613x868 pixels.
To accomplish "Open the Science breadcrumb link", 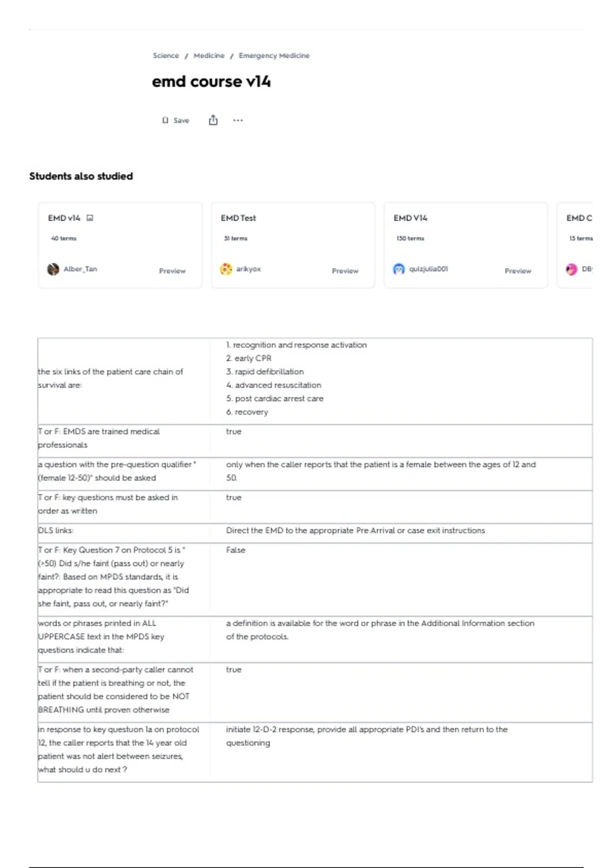I will [x=166, y=56].
